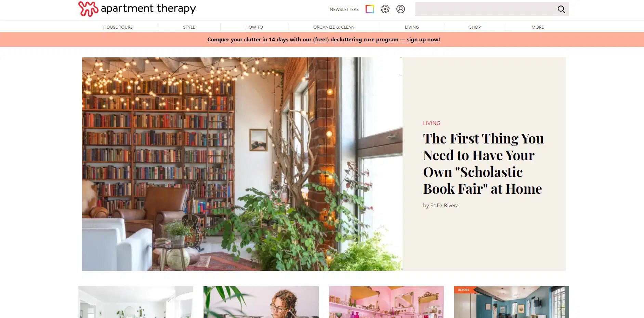Screen dimensions: 644x318
Task: Click the Apartment Therapy logo
Action: 137,9
